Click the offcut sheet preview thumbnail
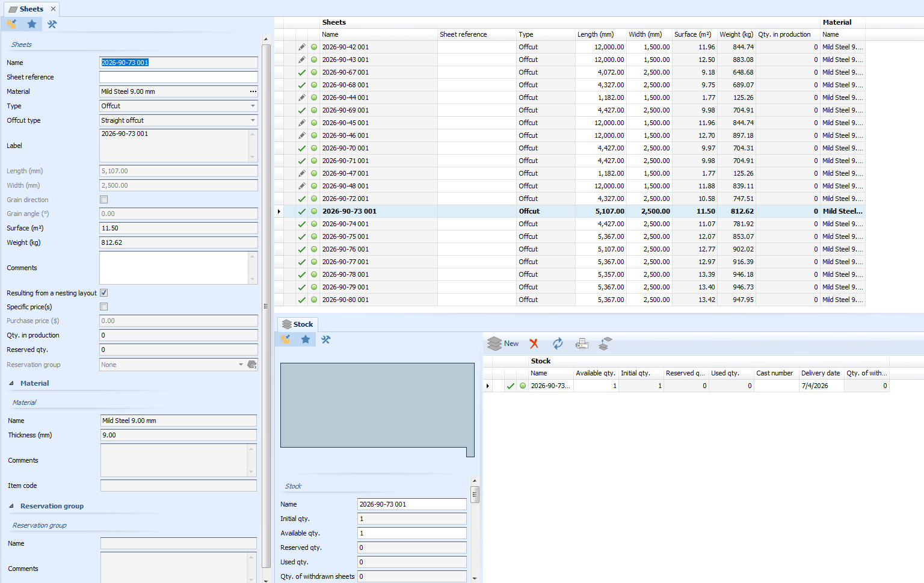The height and width of the screenshot is (583, 924). click(x=377, y=409)
